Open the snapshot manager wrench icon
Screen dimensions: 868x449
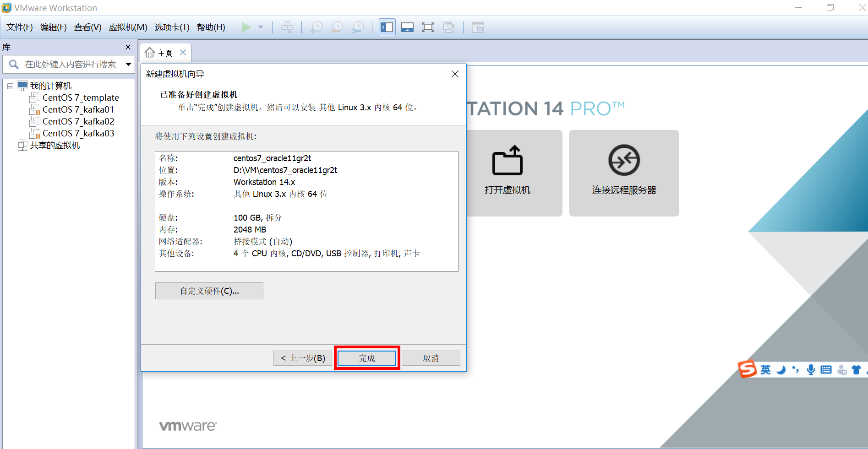358,27
